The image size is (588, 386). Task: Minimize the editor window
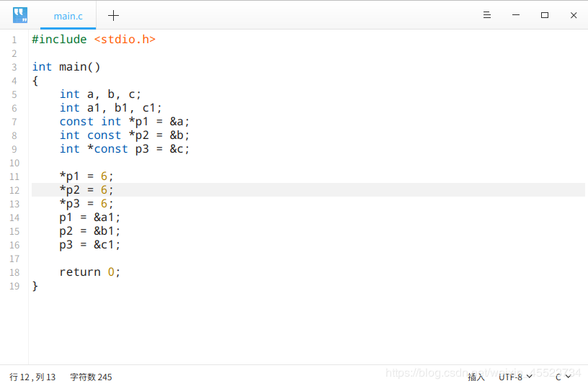point(516,15)
